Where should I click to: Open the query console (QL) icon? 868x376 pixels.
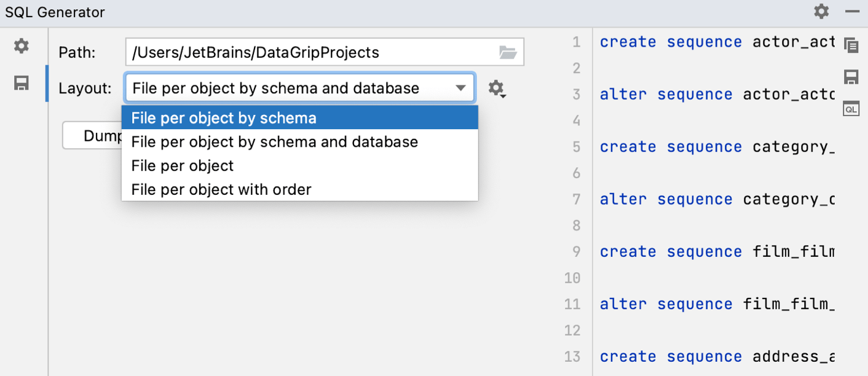(851, 109)
